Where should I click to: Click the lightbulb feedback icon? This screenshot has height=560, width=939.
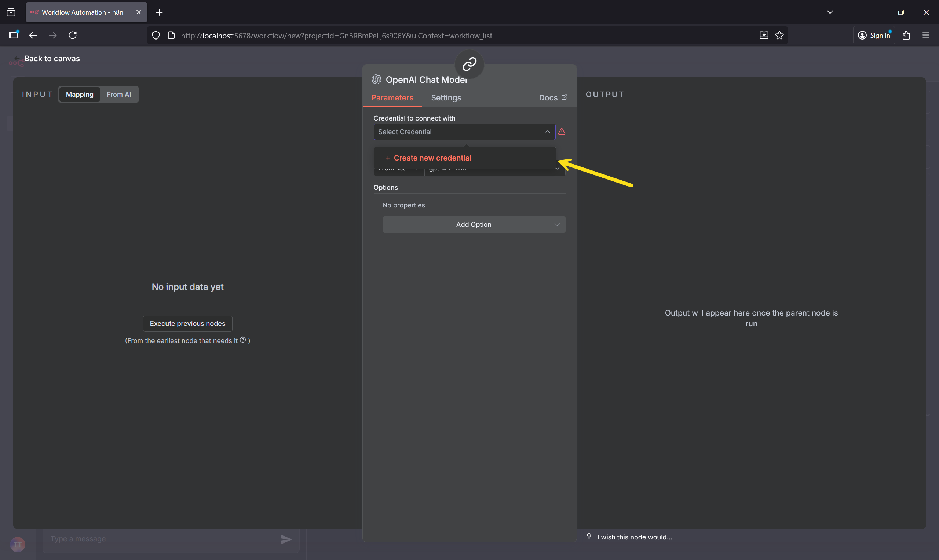589,537
